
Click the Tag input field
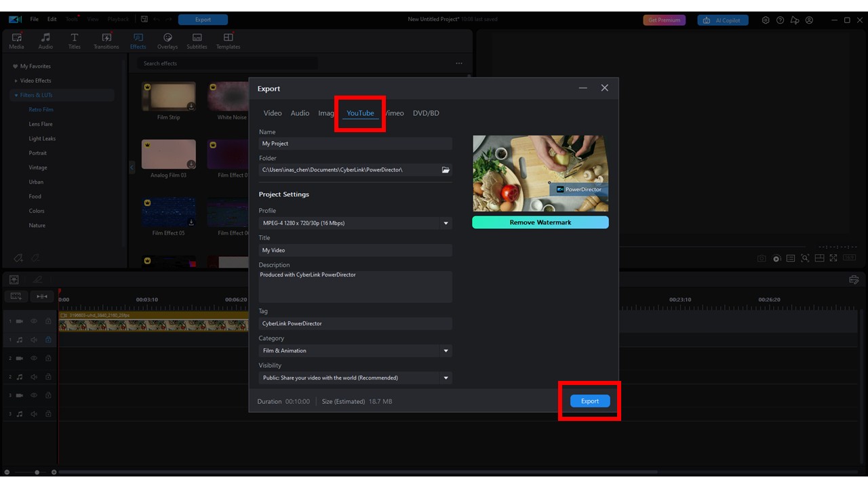click(x=355, y=323)
